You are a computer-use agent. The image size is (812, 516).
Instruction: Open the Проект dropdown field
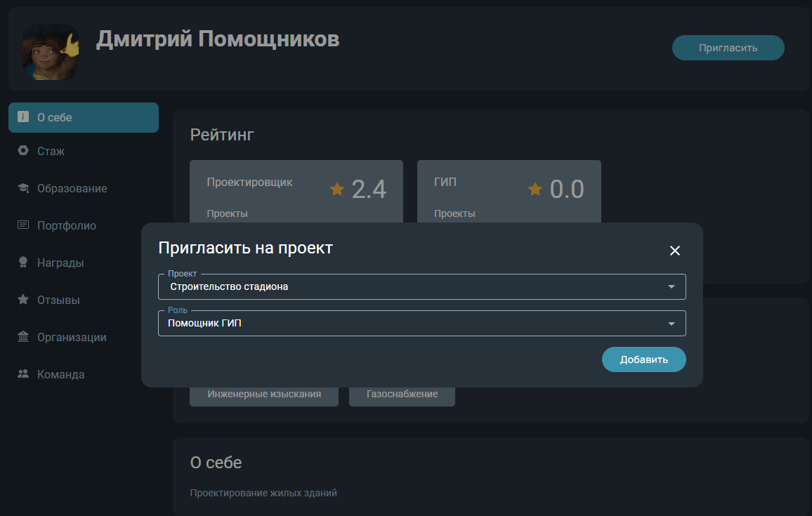pos(421,286)
